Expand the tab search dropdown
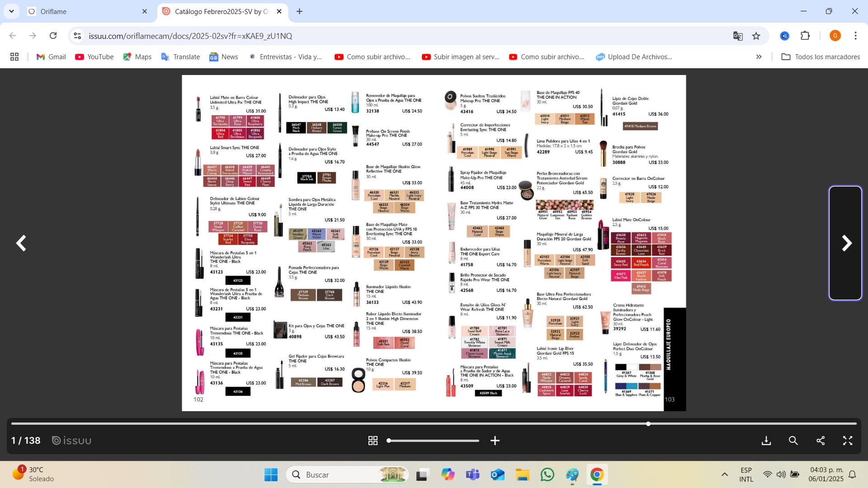This screenshot has height=488, width=868. coord(11,11)
